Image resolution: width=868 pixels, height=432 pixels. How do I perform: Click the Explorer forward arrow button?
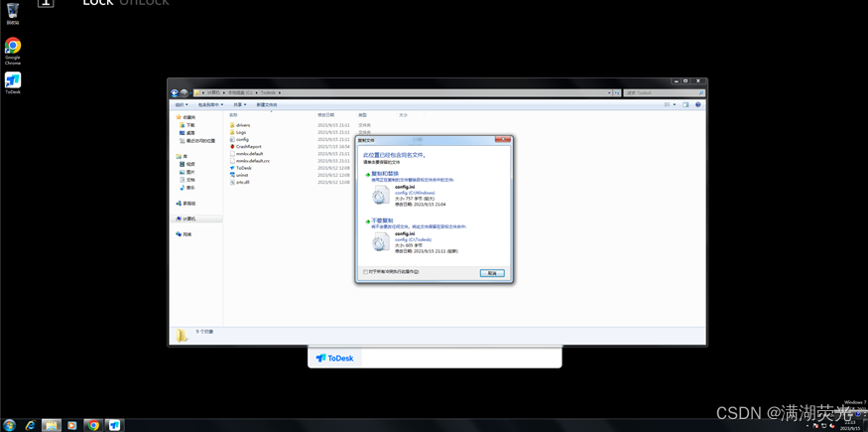pyautogui.click(x=185, y=93)
